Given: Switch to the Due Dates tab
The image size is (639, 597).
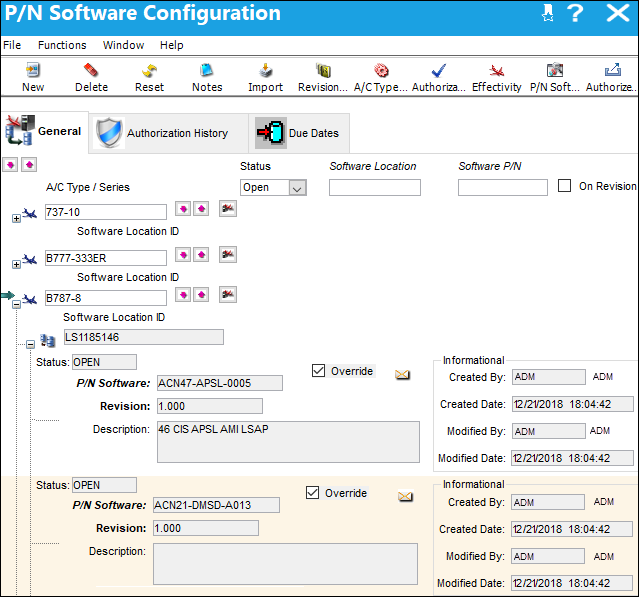Looking at the screenshot, I should [x=299, y=133].
